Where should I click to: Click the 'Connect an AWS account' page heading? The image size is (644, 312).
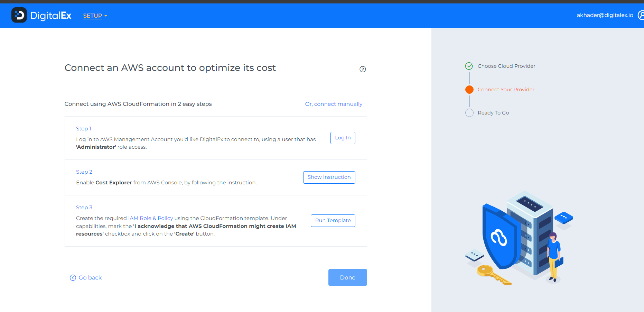(x=170, y=68)
